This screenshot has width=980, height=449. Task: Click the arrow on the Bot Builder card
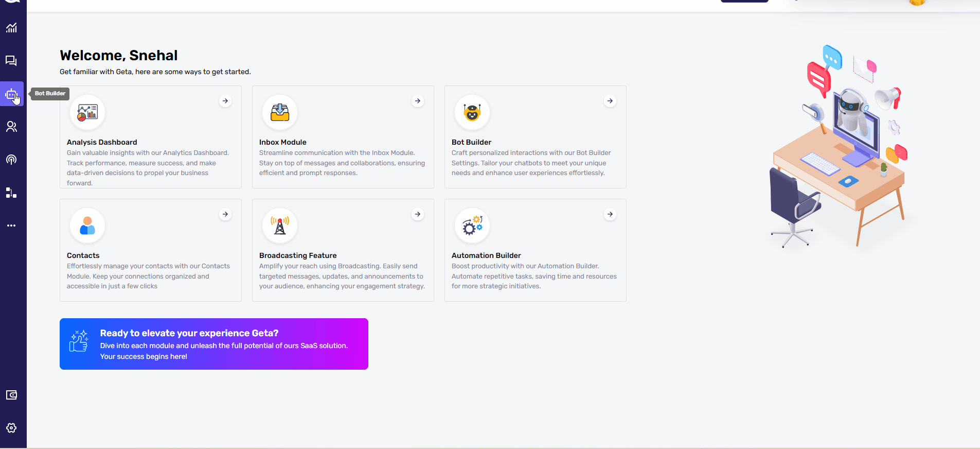coord(610,101)
